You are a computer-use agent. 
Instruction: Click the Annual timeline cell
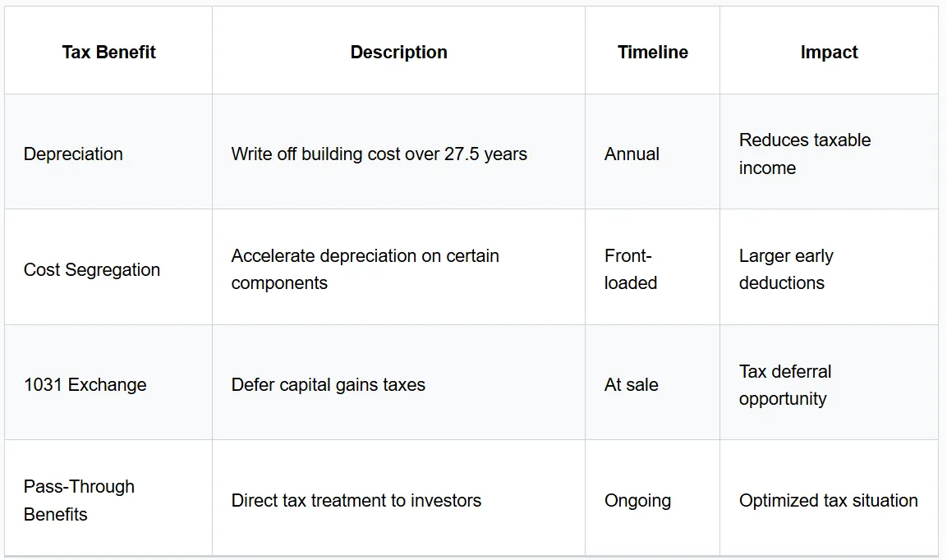click(632, 154)
